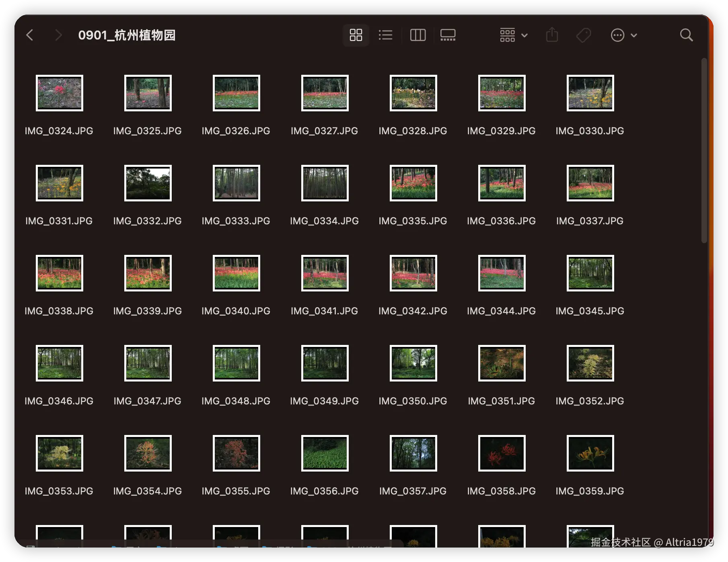This screenshot has height=562, width=728.
Task: Select thumbnail of IMG_0325.JPG
Action: pyautogui.click(x=148, y=93)
